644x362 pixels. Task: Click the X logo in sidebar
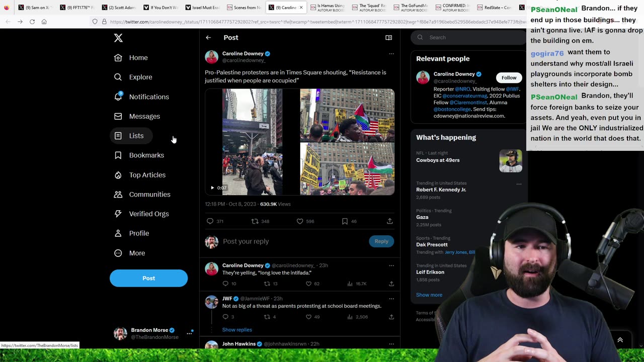pos(118,38)
